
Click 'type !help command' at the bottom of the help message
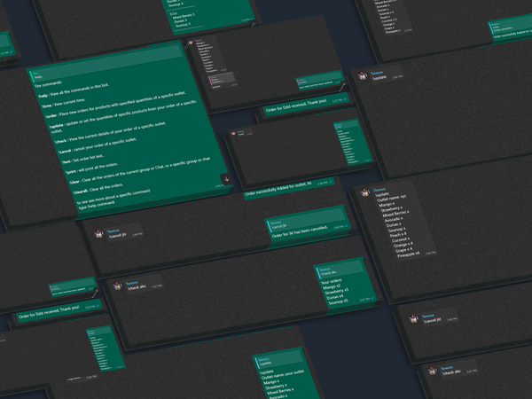[97, 205]
